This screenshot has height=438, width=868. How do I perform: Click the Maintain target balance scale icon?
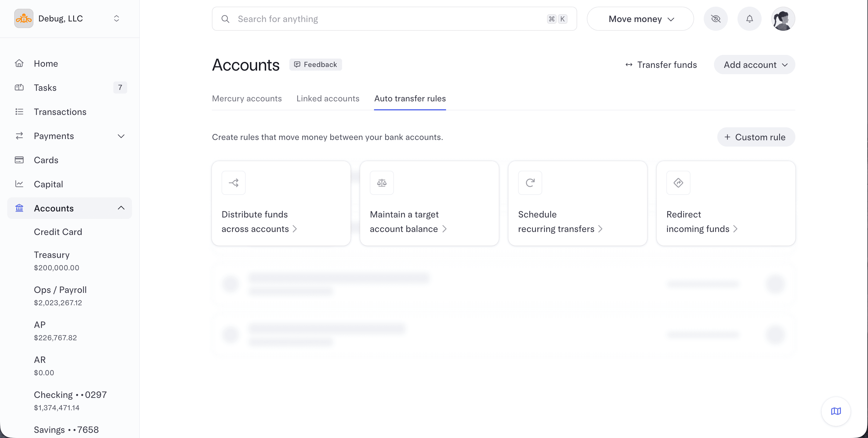pyautogui.click(x=382, y=183)
